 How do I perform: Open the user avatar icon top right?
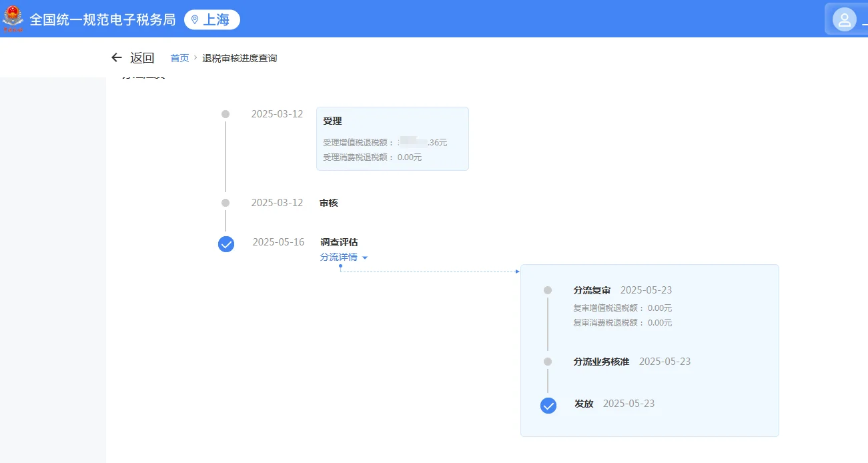point(845,18)
